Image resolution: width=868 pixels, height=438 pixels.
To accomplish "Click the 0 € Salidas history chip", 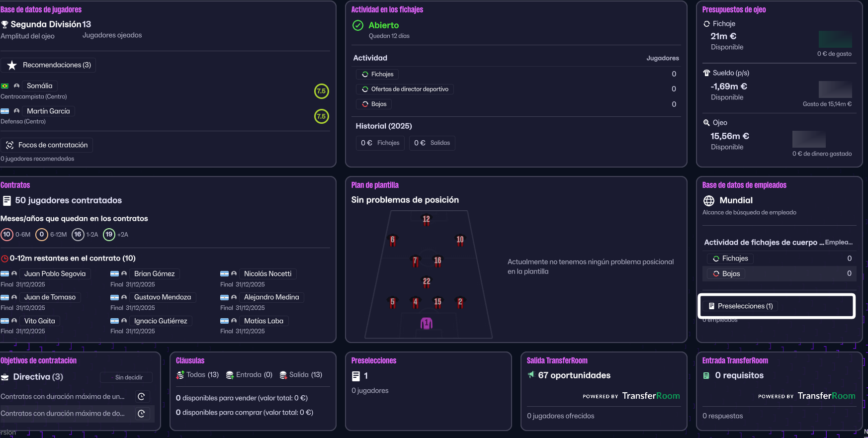I will pyautogui.click(x=432, y=143).
